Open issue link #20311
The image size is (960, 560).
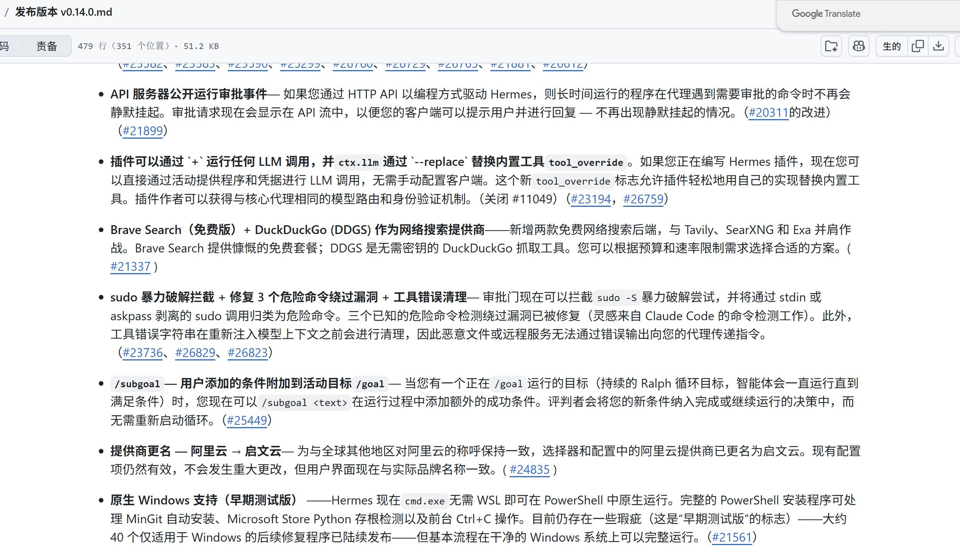click(x=768, y=113)
